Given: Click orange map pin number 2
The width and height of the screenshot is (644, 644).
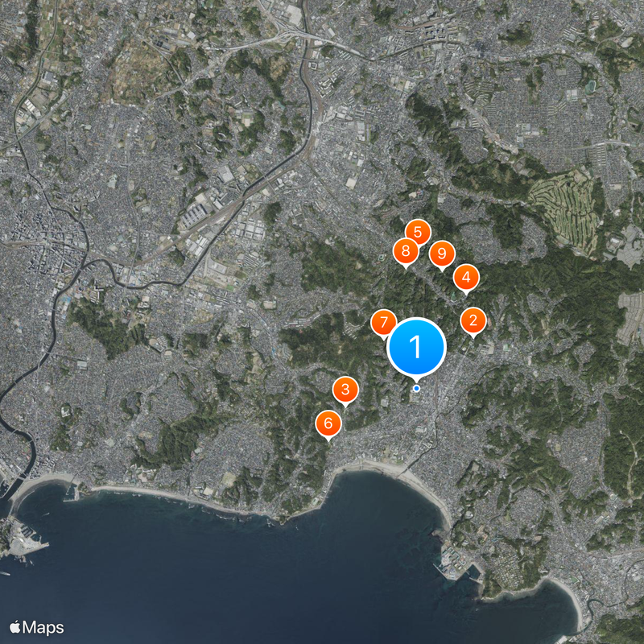Looking at the screenshot, I should click(x=473, y=320).
